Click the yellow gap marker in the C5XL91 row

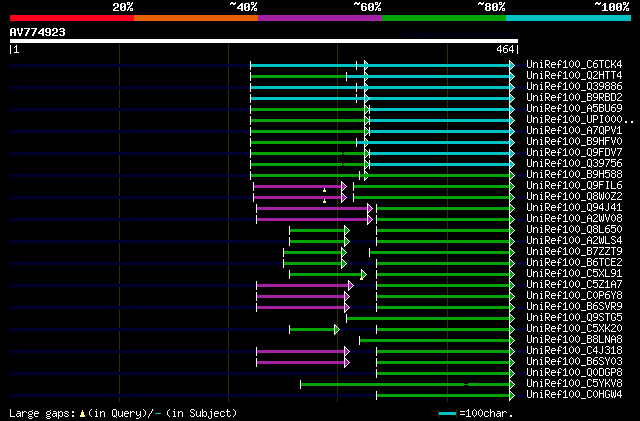pyautogui.click(x=361, y=278)
